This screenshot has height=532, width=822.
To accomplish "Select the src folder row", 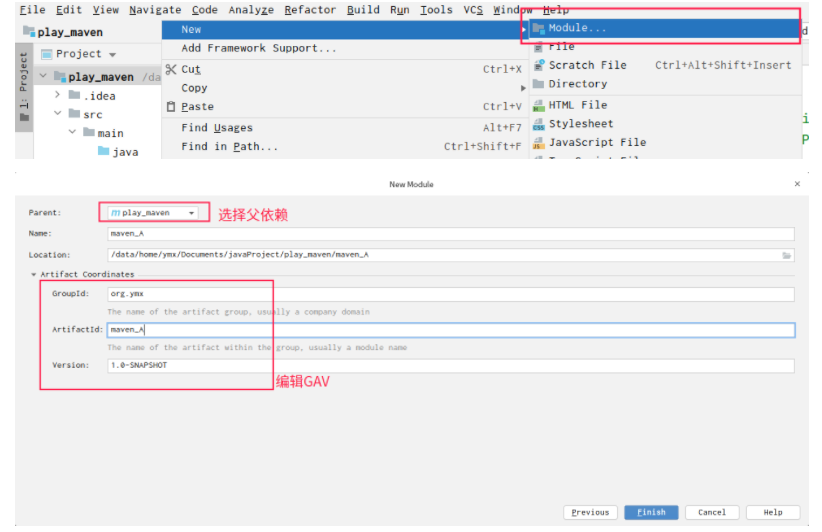I will (x=97, y=114).
